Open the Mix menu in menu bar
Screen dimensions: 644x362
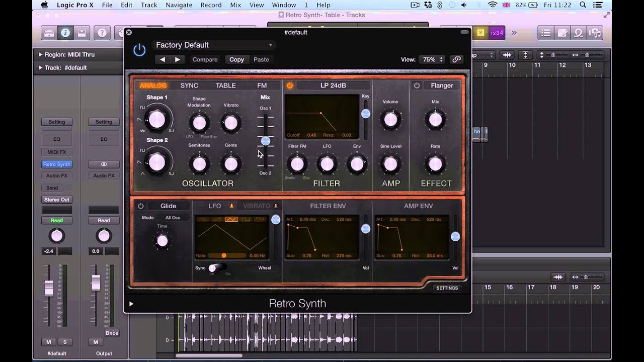click(x=235, y=5)
